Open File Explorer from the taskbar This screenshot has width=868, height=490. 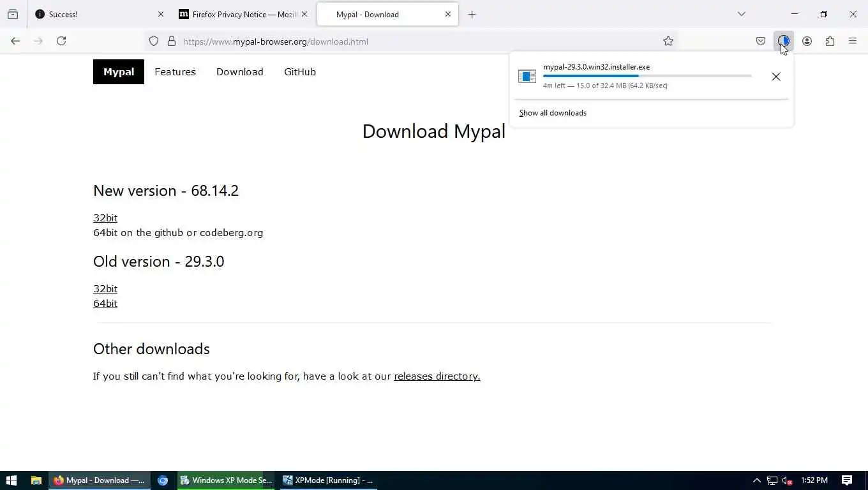pyautogui.click(x=36, y=480)
